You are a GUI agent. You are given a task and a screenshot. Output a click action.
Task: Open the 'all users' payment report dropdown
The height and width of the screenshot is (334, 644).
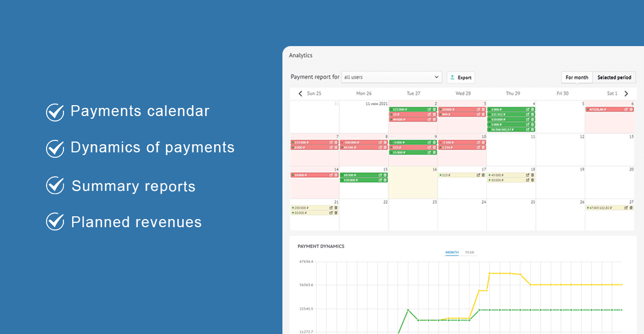click(x=391, y=78)
